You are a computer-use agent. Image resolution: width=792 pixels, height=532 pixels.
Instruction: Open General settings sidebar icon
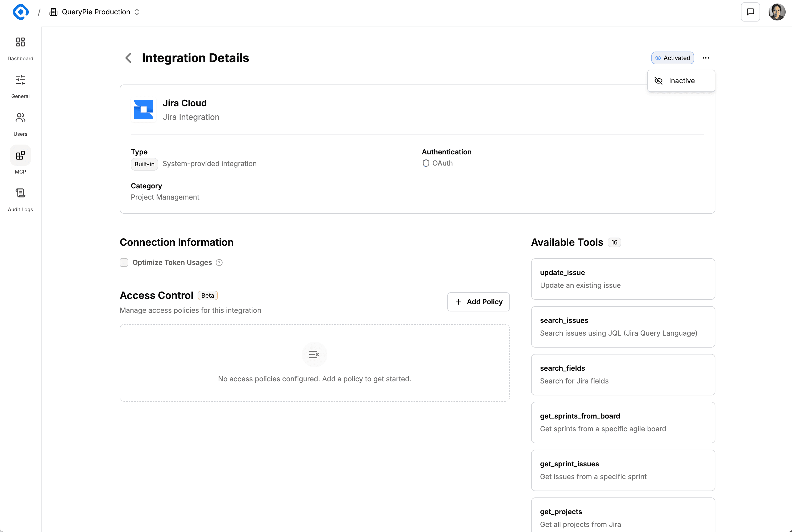pos(20,80)
